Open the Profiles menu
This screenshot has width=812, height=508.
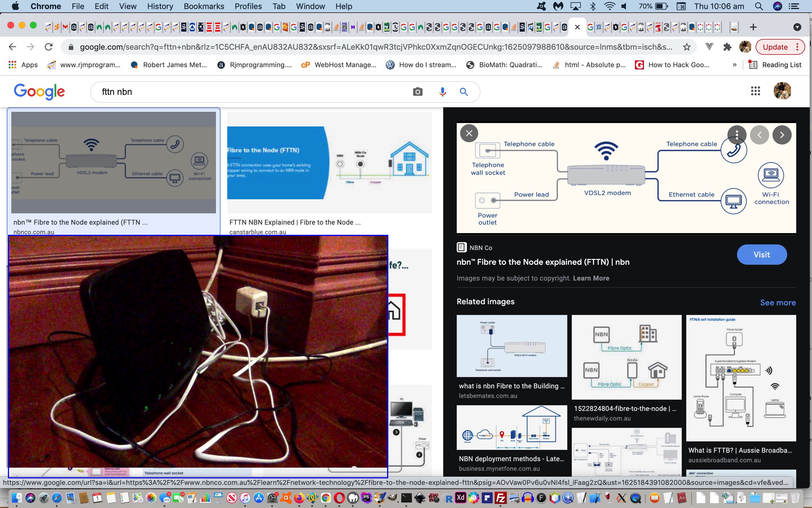point(248,6)
